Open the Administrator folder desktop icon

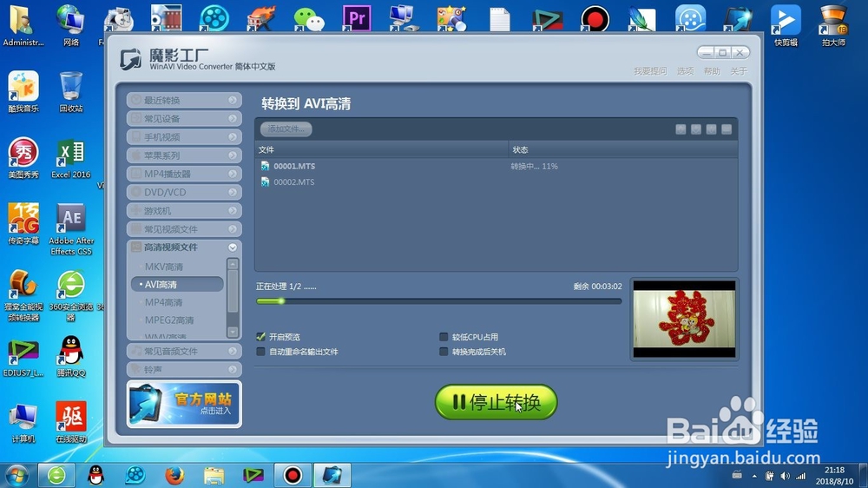coord(23,26)
